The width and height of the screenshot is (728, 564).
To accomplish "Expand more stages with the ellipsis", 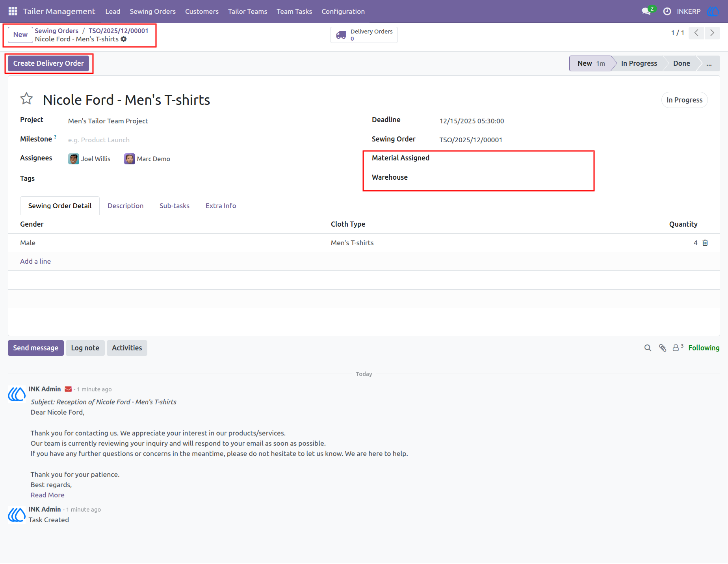I will [709, 63].
